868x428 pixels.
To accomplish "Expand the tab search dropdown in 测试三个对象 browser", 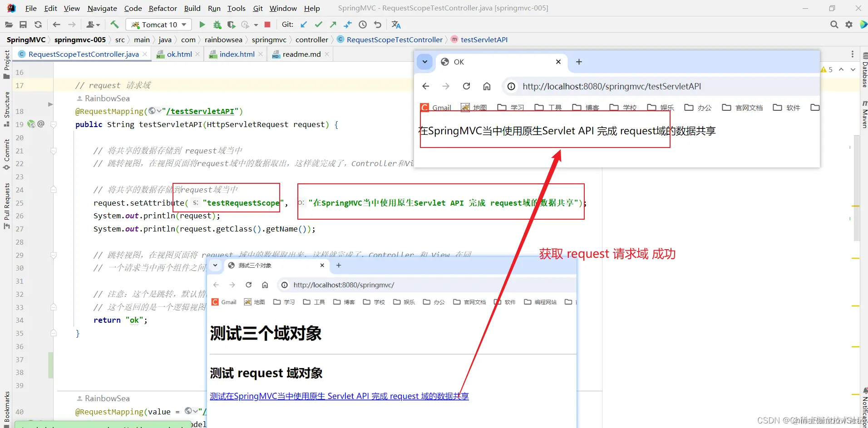I will [x=215, y=266].
